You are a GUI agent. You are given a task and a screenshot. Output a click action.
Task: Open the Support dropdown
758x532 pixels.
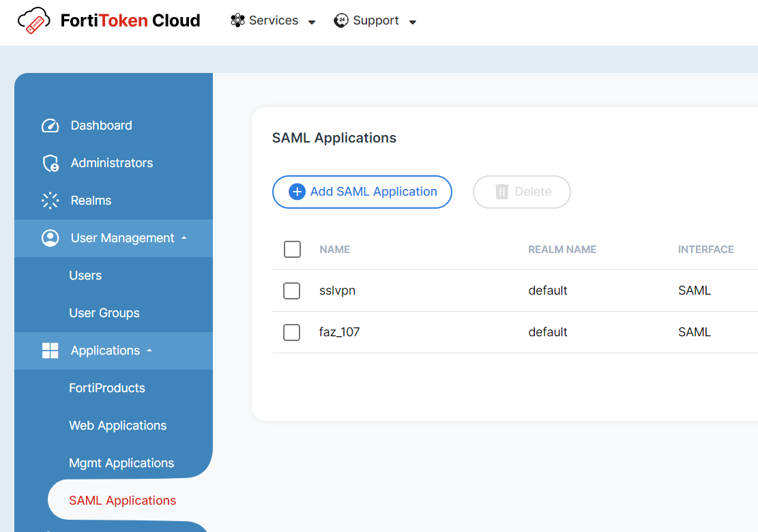point(413,22)
